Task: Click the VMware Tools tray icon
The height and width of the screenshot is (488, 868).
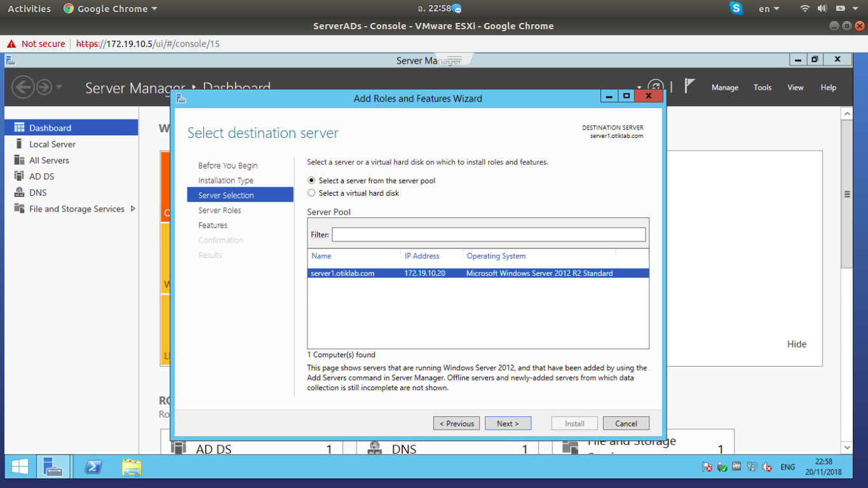Action: 737,466
